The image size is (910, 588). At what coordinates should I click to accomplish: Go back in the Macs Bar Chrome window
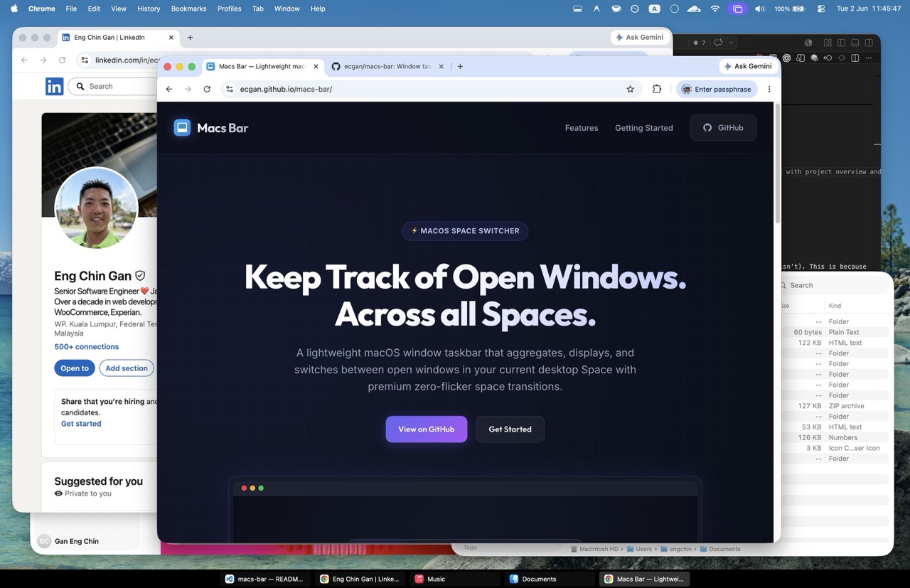169,89
